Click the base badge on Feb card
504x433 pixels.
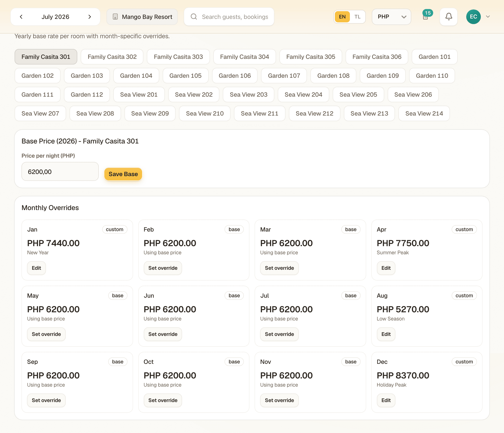(x=234, y=230)
